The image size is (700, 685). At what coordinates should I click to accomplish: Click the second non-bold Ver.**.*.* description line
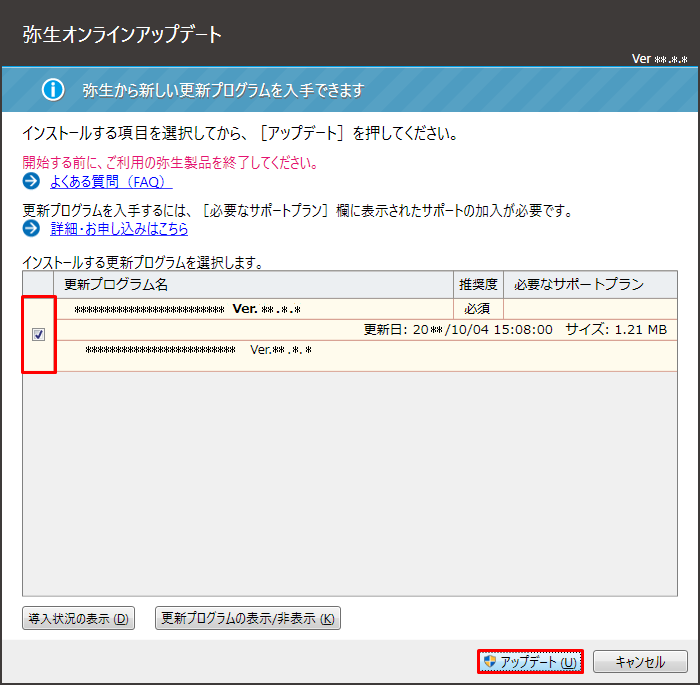coord(199,350)
